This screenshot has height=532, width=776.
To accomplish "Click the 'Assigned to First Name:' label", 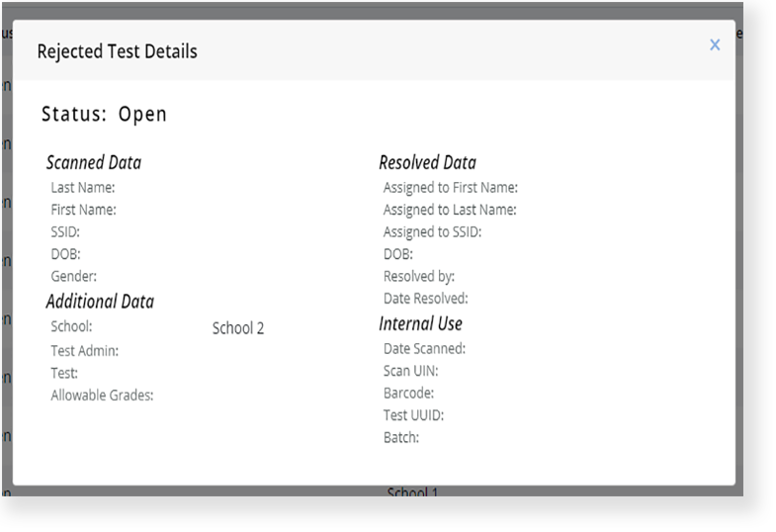I will tap(451, 188).
